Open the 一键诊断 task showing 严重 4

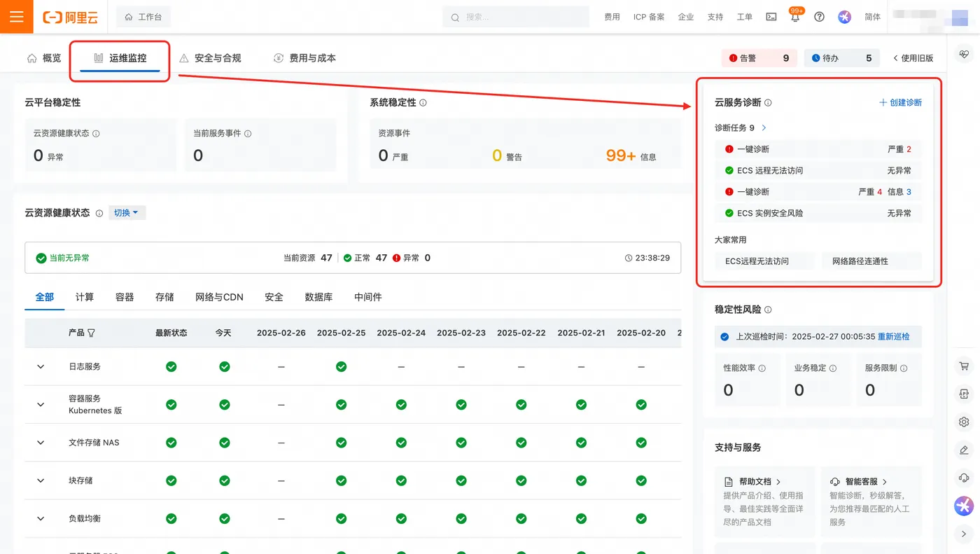point(818,192)
